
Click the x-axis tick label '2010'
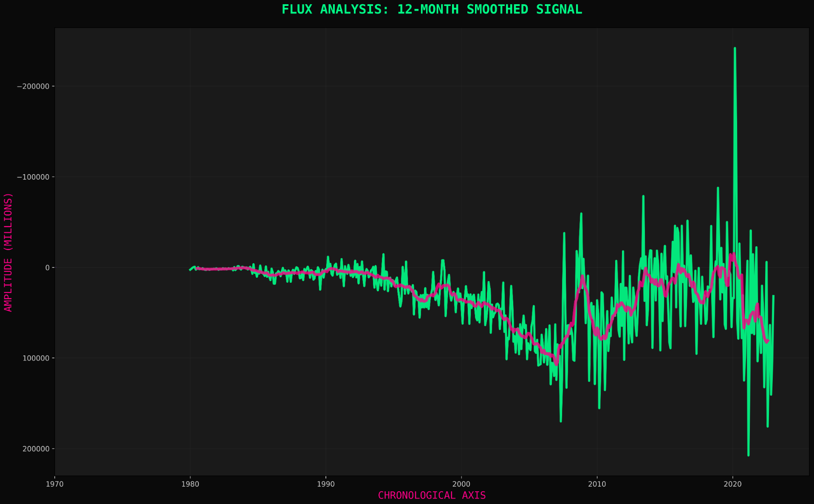coord(597,484)
